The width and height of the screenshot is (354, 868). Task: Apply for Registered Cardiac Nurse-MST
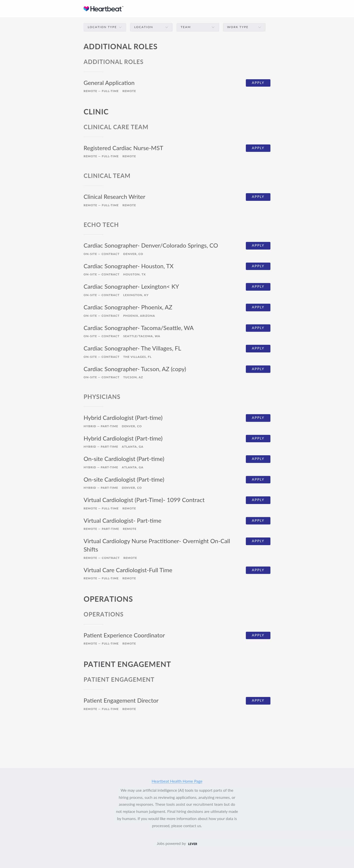258,148
